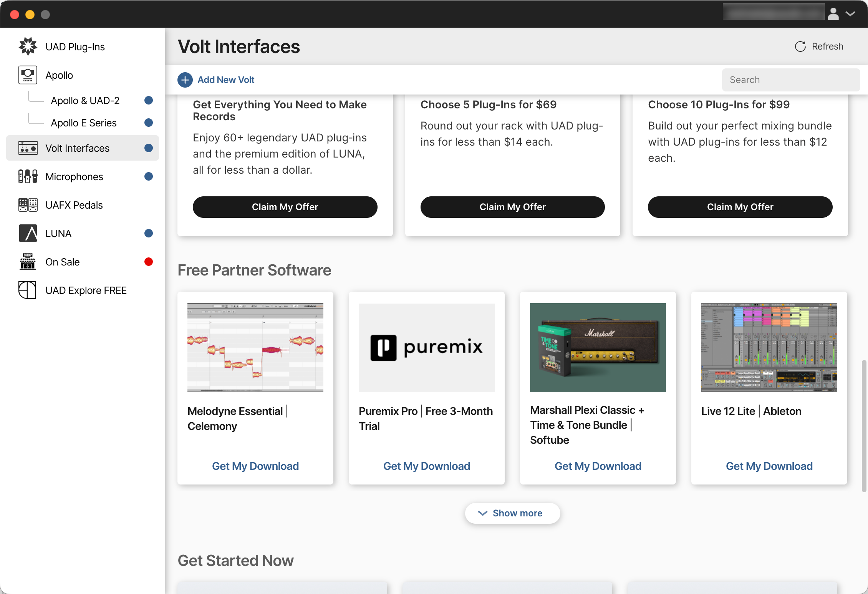Get Marshall Plexi Classic bundle download
868x594 pixels.
[x=598, y=466]
